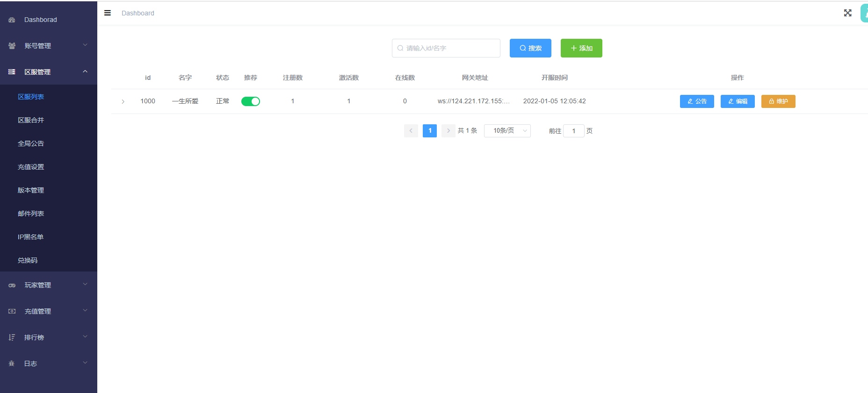The image size is (868, 393).
Task: Expand the 充值管理 submenu arrow
Action: click(85, 310)
